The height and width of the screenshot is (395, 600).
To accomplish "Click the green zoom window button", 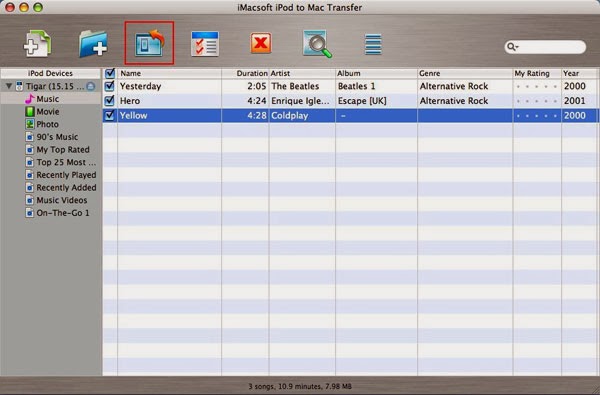I will [x=38, y=7].
